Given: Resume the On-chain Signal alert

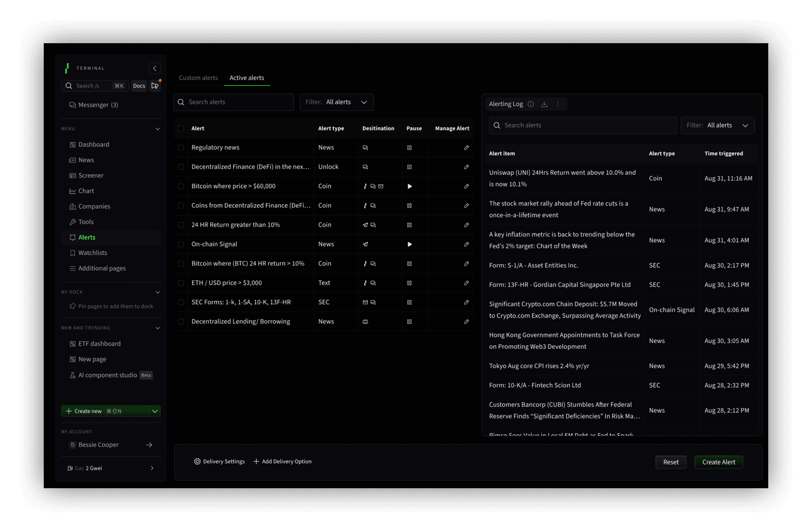Looking at the screenshot, I should (409, 244).
